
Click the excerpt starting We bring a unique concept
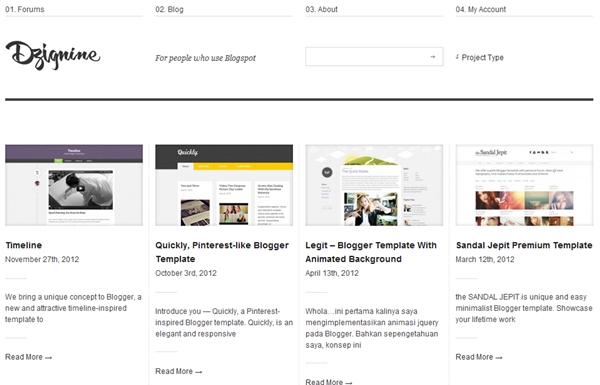tap(73, 308)
